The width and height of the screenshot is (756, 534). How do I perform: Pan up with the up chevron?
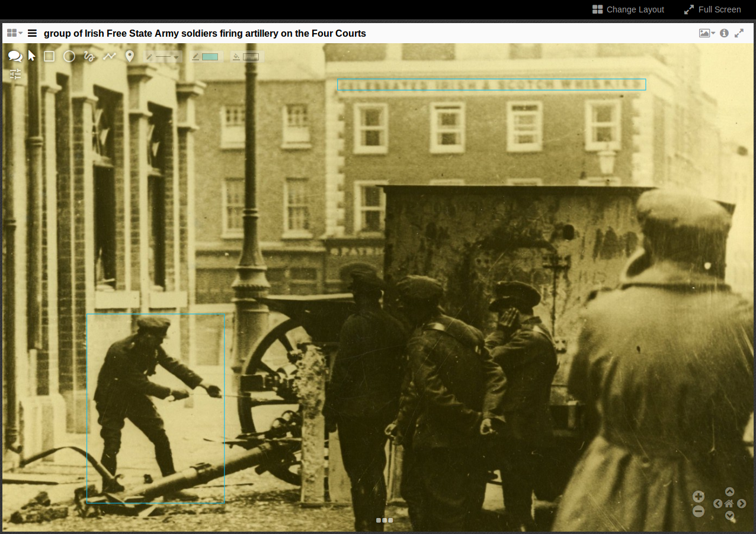(730, 491)
